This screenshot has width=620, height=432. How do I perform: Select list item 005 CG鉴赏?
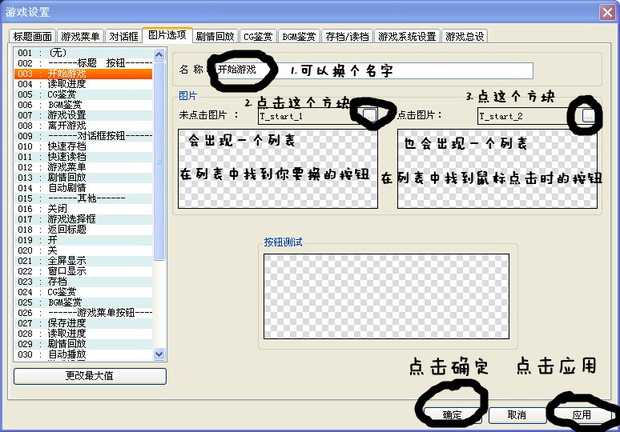83,94
